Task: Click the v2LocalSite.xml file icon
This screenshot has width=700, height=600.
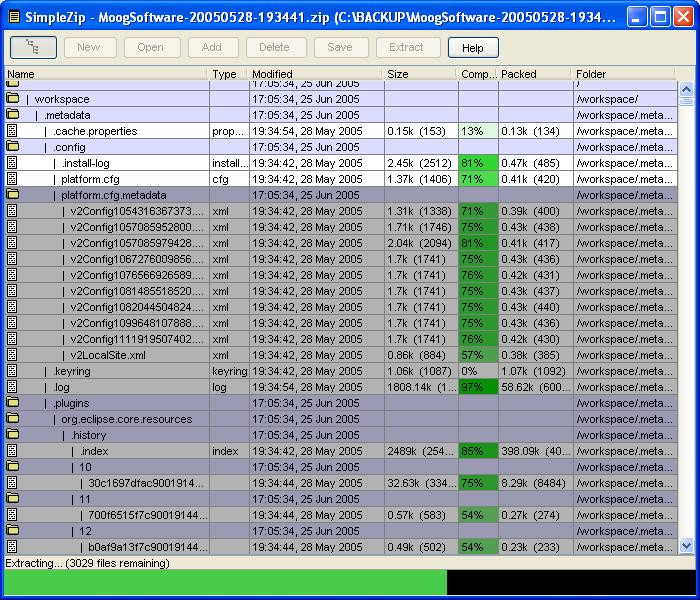Action: tap(12, 355)
